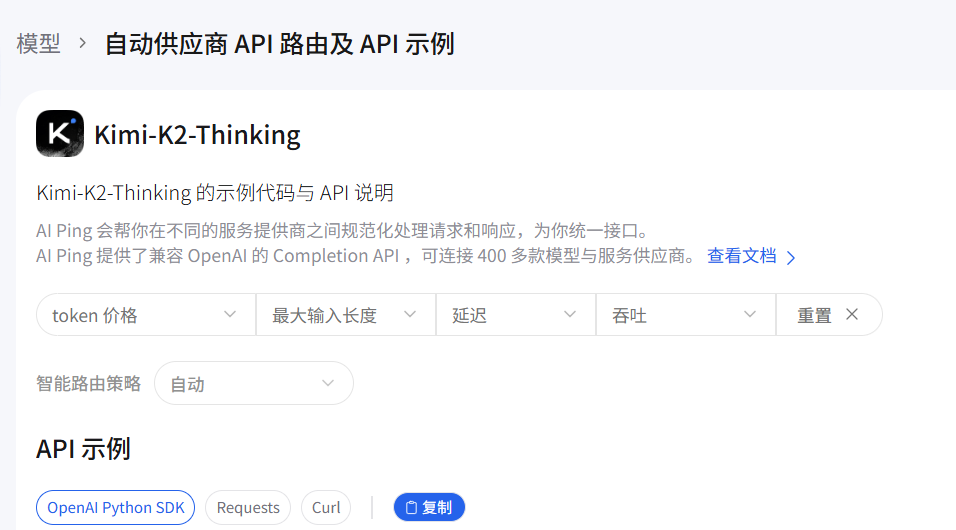Click the X icon next to 重置

tap(852, 314)
